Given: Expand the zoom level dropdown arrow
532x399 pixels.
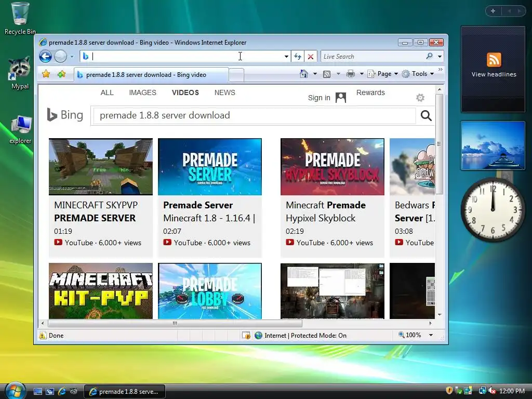Looking at the screenshot, I should tap(431, 335).
